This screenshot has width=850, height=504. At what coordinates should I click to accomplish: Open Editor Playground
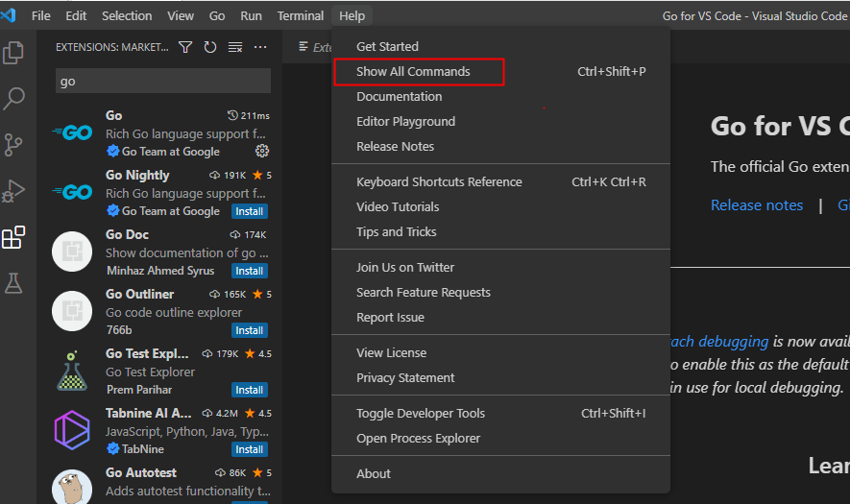pos(501,121)
